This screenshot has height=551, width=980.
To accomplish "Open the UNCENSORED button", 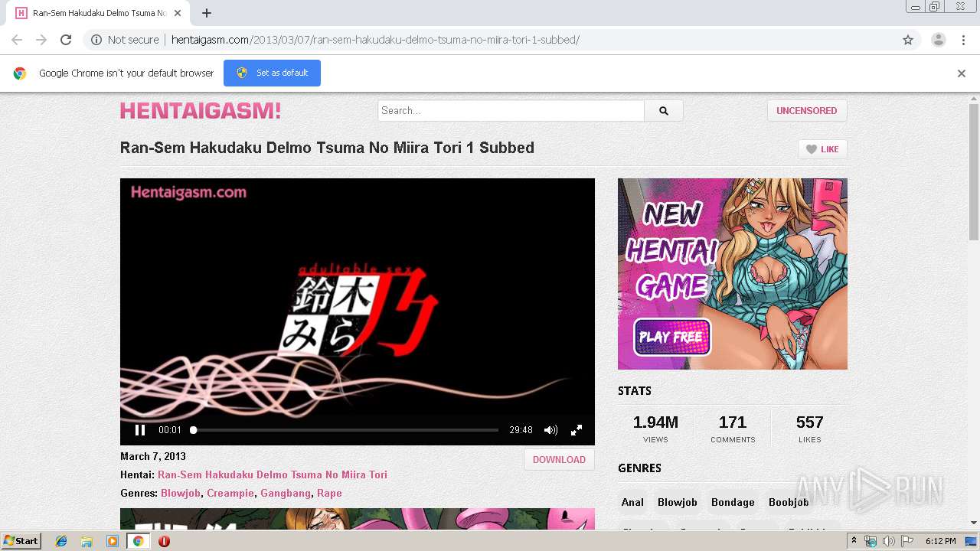I will (x=807, y=111).
